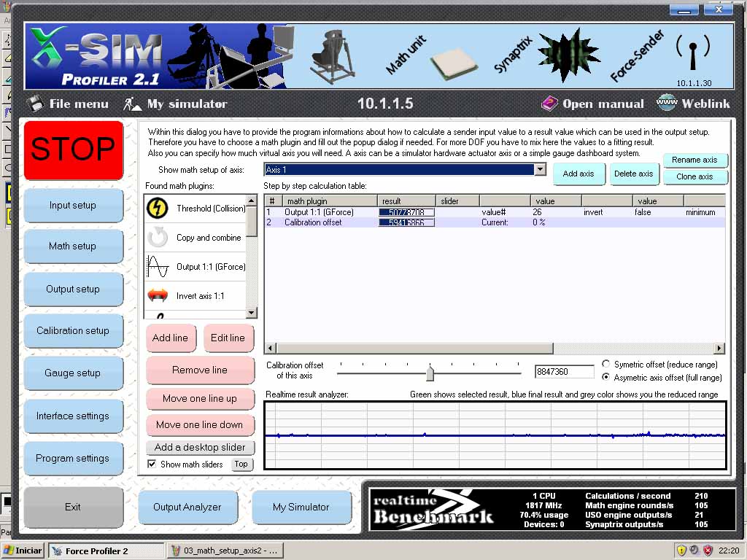Toggle the Show math sliders checkbox
This screenshot has height=560, width=747.
coord(152,464)
